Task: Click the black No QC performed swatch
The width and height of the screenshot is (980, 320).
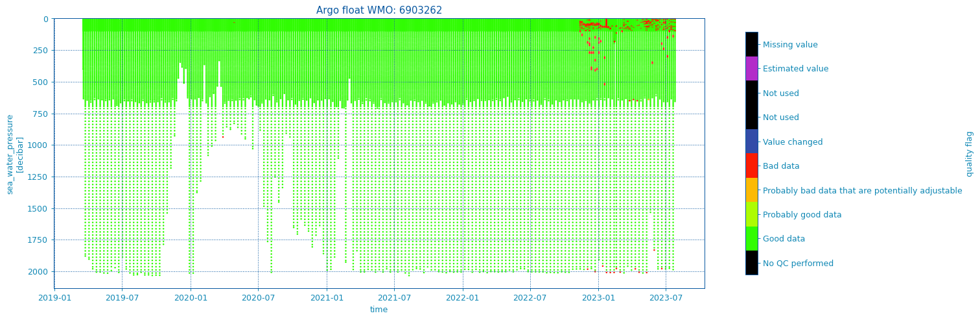Action: point(751,263)
